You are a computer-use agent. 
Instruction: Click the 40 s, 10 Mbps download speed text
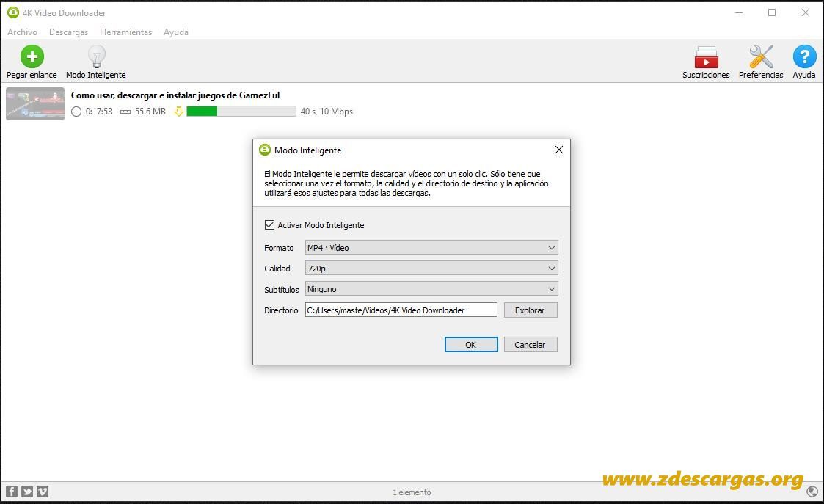click(x=327, y=112)
